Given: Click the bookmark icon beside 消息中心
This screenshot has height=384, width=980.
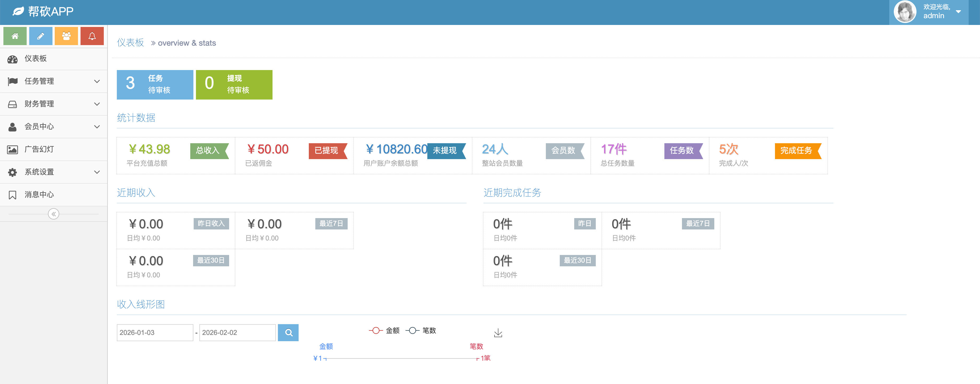Looking at the screenshot, I should 12,195.
